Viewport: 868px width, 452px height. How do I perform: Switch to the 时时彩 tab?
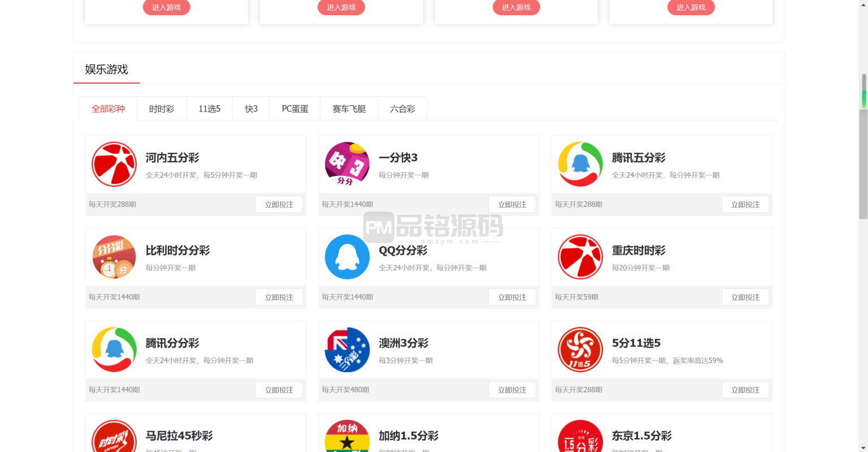point(162,109)
